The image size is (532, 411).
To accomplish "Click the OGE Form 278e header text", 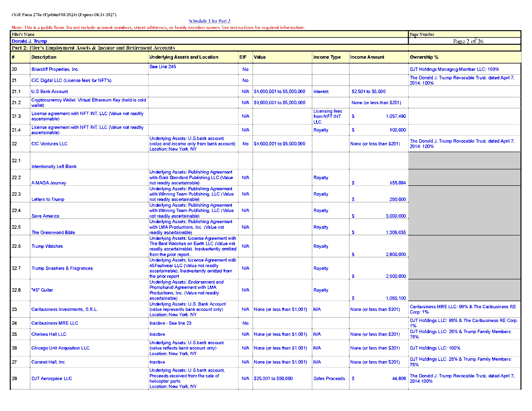I will 64,15.
